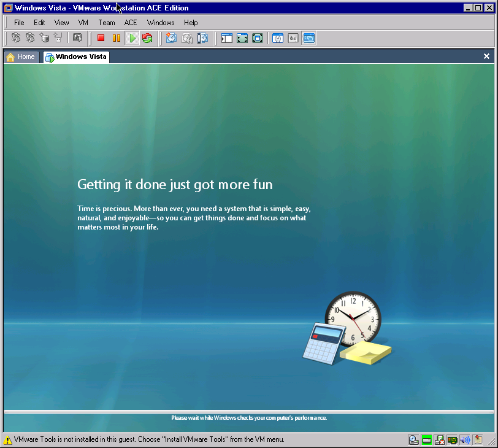The image size is (498, 448).
Task: Minimize the VMware Workstation window
Action: tap(467, 7)
